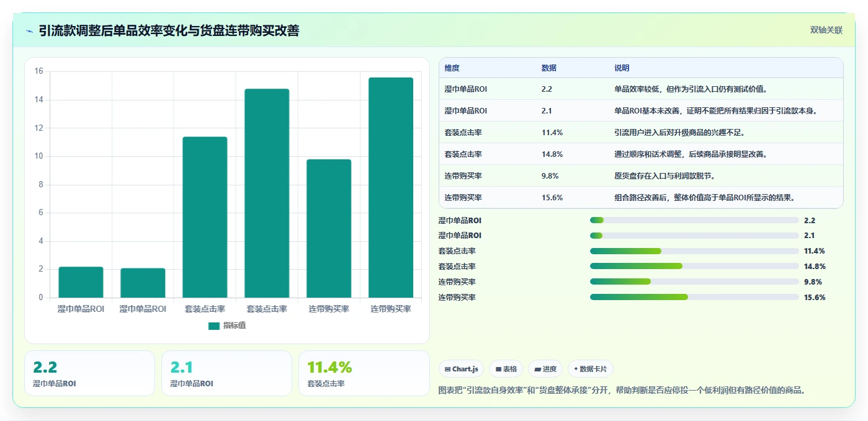Toggle the 指标值 legend label

[x=235, y=326]
